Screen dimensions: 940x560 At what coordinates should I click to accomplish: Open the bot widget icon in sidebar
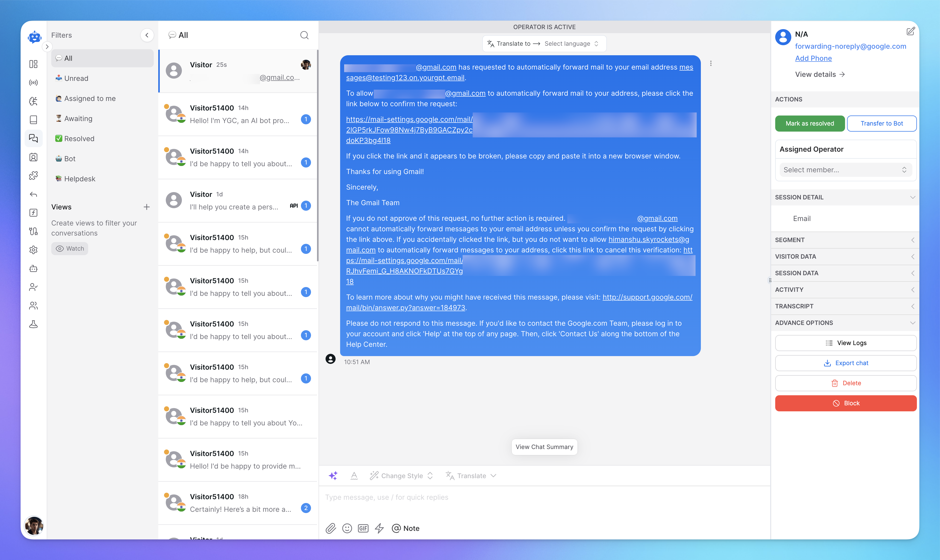coord(34,269)
